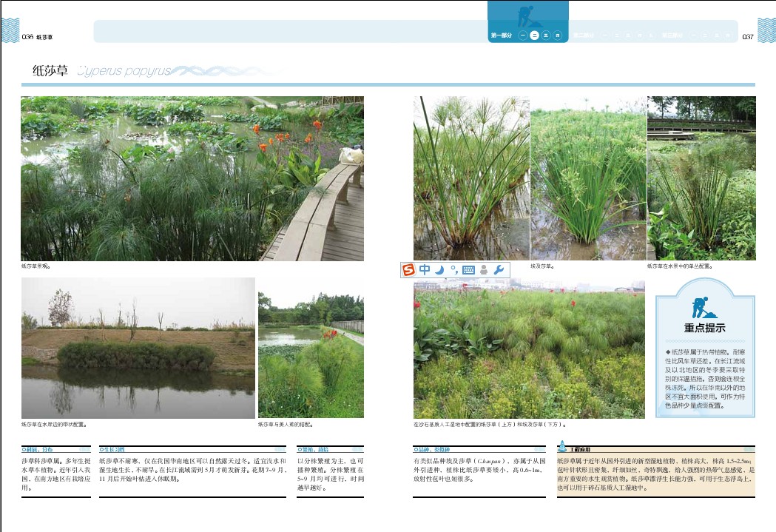Go to highlighted chapter 二 of part one
Screen dimensions: 776x532
[534, 35]
